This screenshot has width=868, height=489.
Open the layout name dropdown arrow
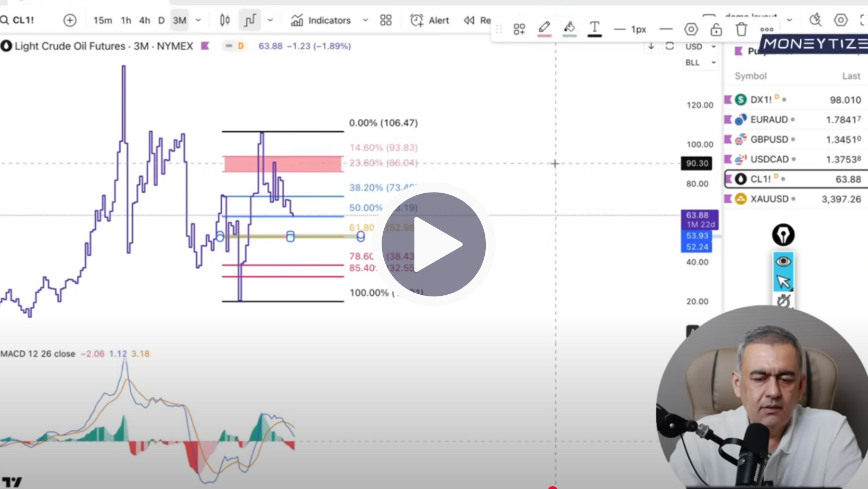789,20
